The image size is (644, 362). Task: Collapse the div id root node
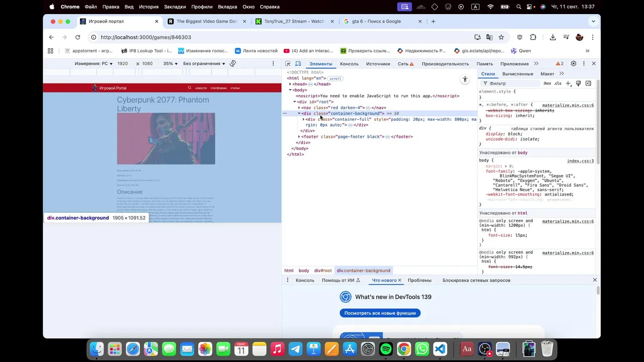(295, 102)
